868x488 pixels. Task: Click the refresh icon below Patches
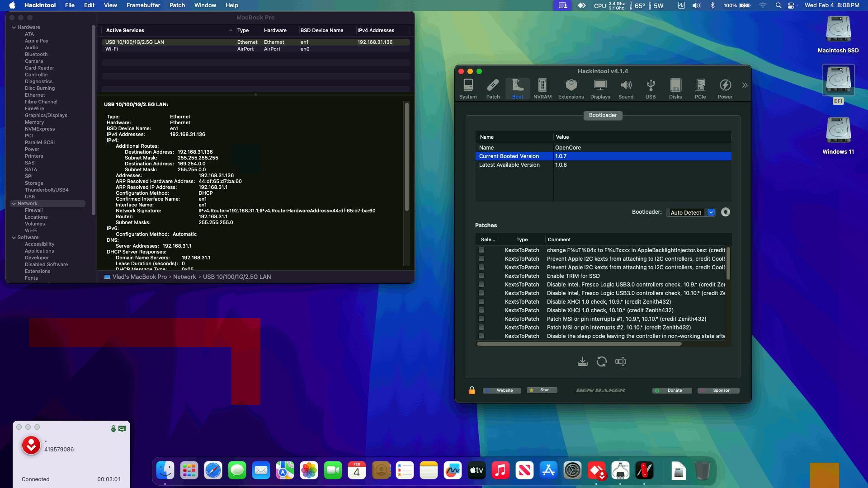[x=602, y=361]
